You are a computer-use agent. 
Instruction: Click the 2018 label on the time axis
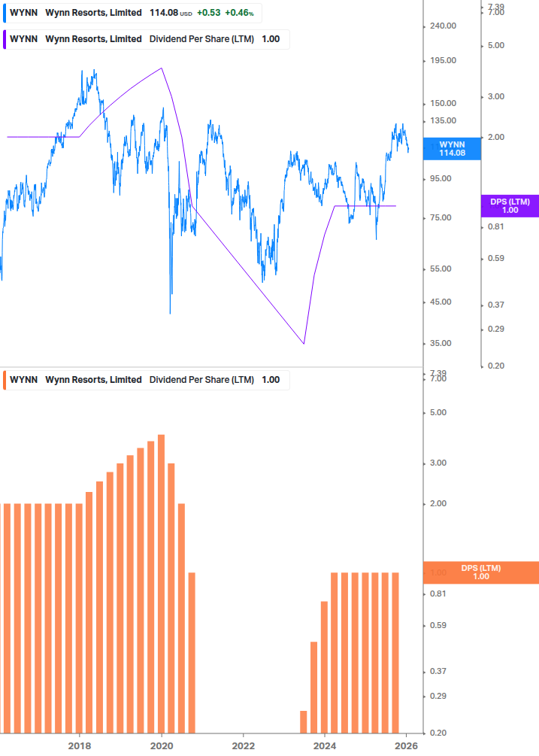tap(80, 746)
